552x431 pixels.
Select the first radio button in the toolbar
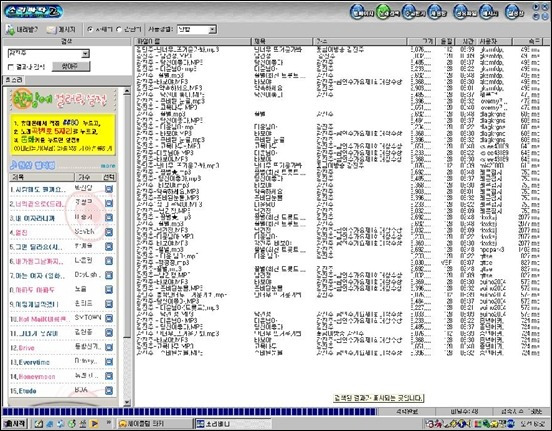[90, 30]
